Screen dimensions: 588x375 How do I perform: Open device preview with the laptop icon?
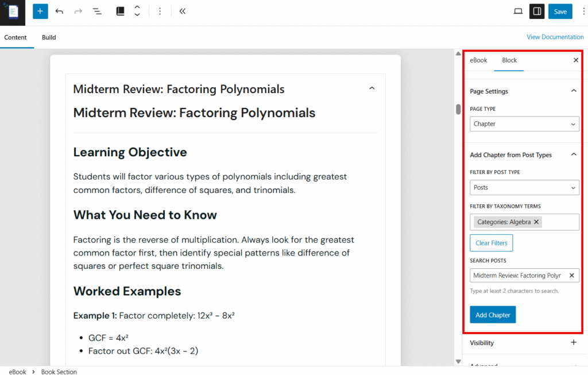point(518,11)
